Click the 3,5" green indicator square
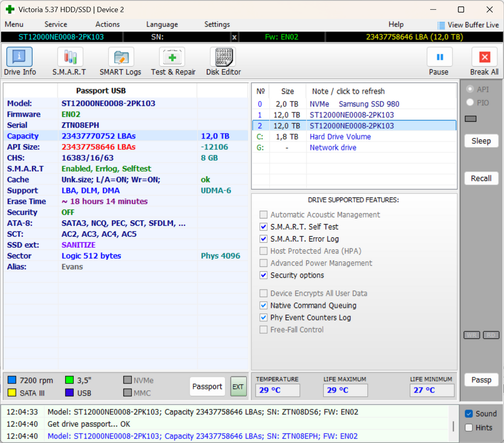The height and width of the screenshot is (443, 504). coord(69,380)
